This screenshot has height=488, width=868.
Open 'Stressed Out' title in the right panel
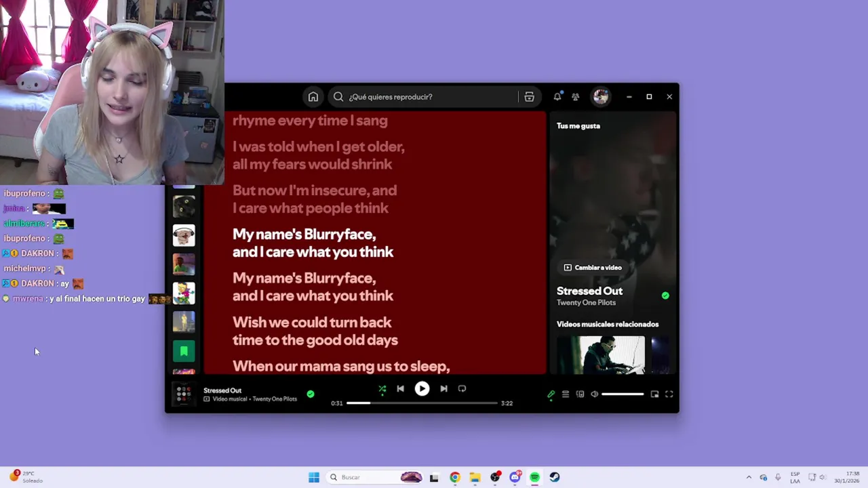point(589,291)
